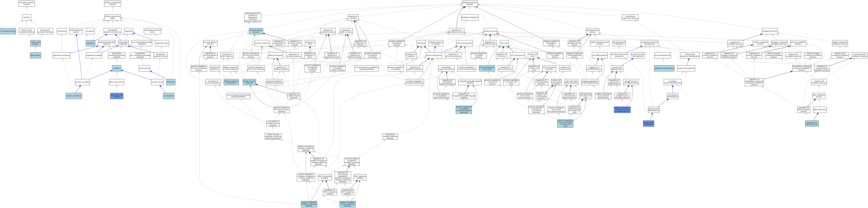868x208 pixels.
Task: Select 'negative regulation of smooth muscle cell differentiation'
Action: point(622,110)
